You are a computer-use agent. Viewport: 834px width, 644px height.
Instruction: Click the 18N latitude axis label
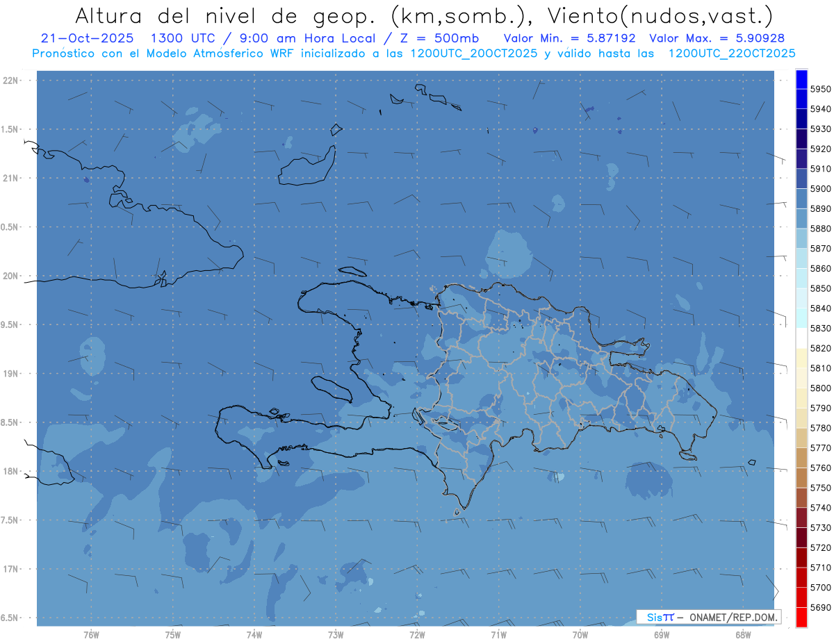(10, 471)
